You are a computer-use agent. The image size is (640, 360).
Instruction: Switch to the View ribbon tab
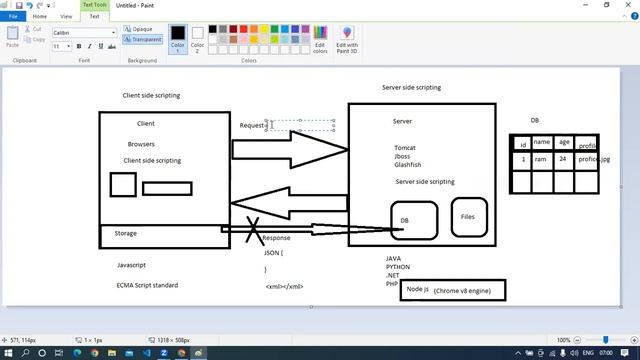pos(66,16)
